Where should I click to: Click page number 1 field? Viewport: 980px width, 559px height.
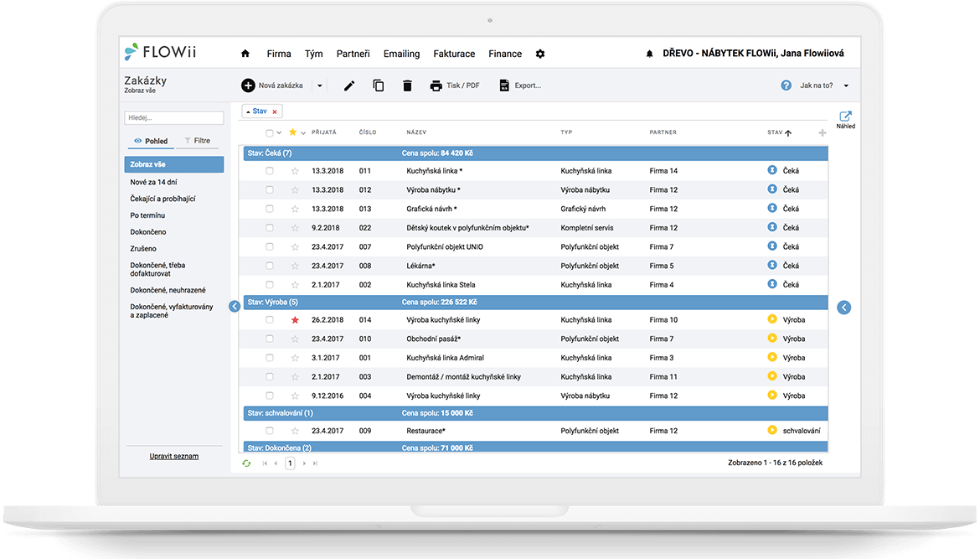click(x=290, y=463)
